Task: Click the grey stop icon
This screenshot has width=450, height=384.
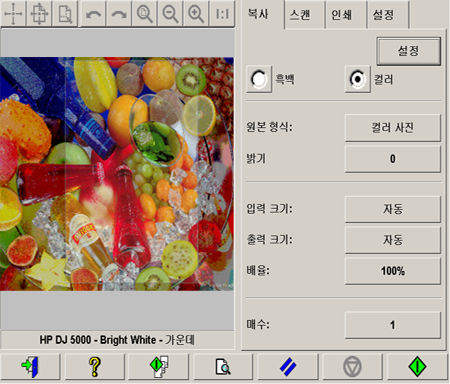Action: pos(352,367)
